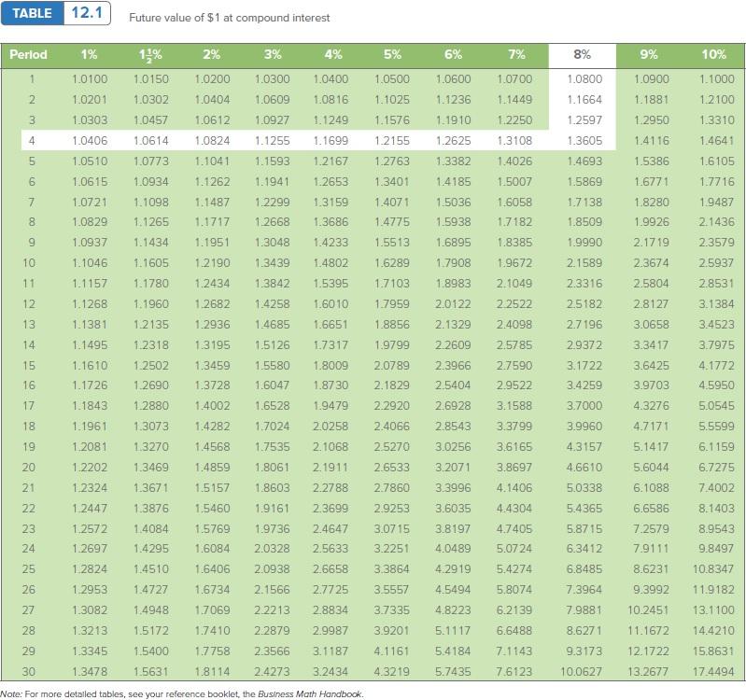Click value 1.6289 at 5%, period 10
The height and width of the screenshot is (700, 746).
point(391,263)
